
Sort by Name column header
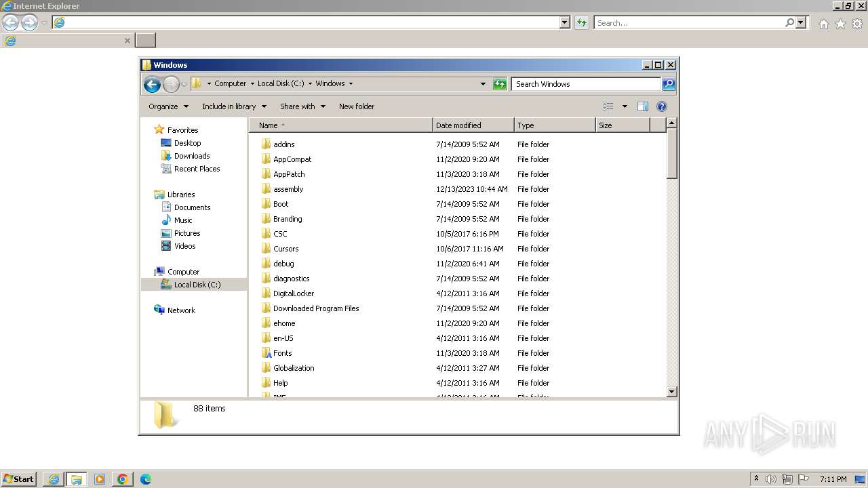coord(342,125)
